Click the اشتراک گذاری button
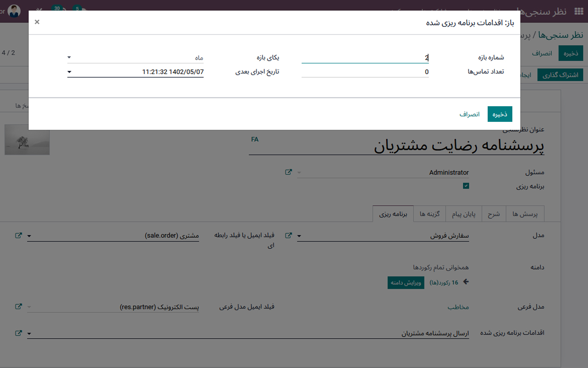The height and width of the screenshot is (368, 588). [x=560, y=74]
